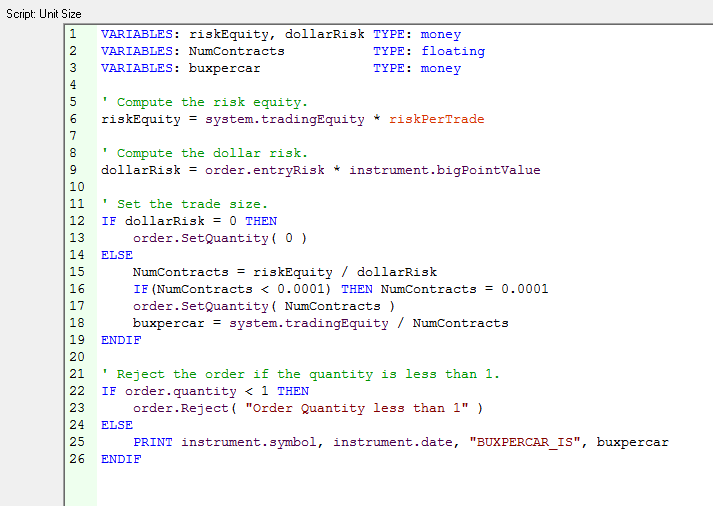The width and height of the screenshot is (713, 506).
Task: Click the ENDIF keyword on line 19
Action: [121, 340]
